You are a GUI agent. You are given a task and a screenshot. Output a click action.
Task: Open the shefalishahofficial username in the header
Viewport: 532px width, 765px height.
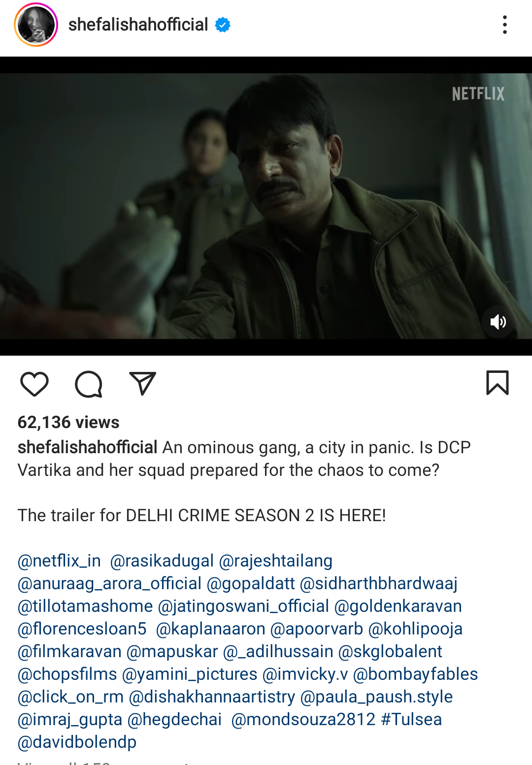138,25
